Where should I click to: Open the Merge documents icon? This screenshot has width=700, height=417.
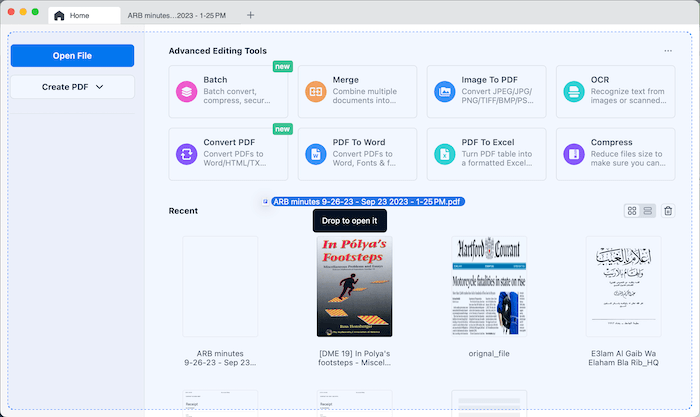coord(315,91)
